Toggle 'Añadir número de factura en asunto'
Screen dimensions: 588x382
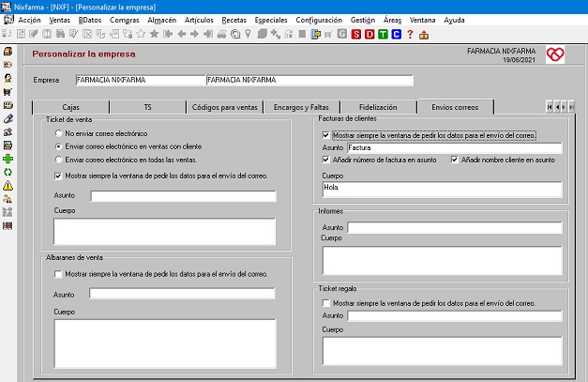325,160
